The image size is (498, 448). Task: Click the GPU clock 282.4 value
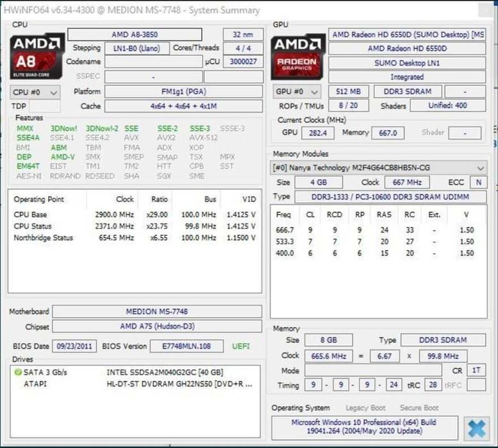(x=318, y=133)
